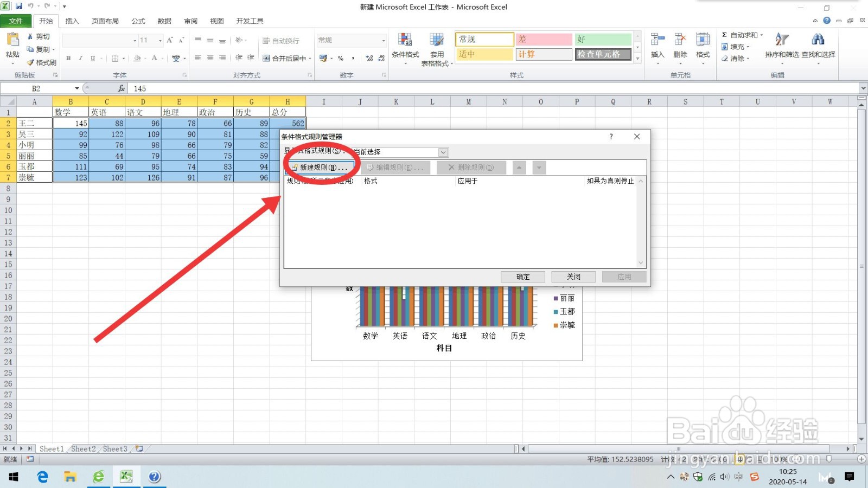The height and width of the screenshot is (488, 868).
Task: Open Merge and Center dropdown arrow
Action: tap(310, 59)
